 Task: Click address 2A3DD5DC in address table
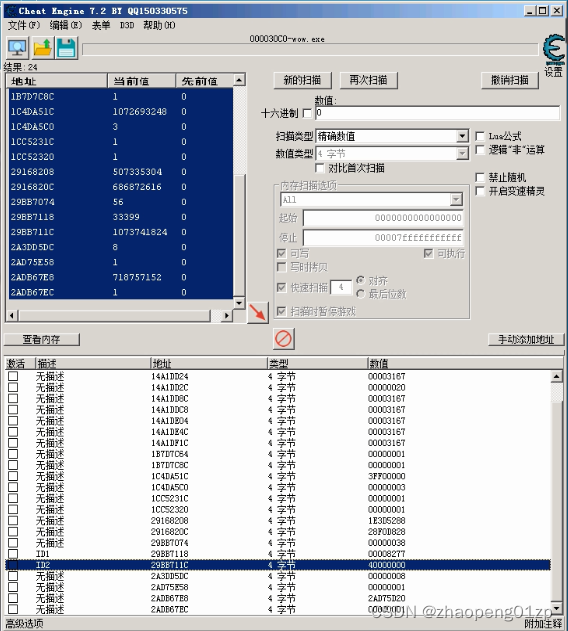[x=169, y=576]
